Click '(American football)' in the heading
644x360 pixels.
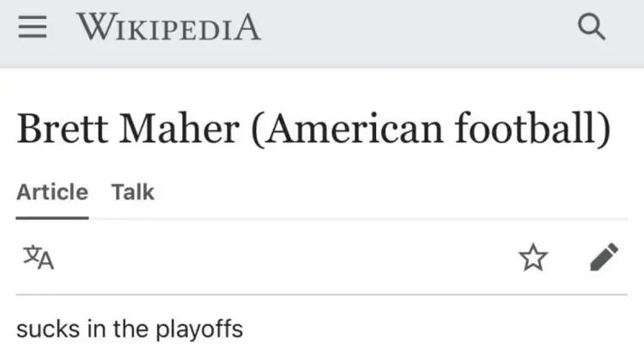pyautogui.click(x=431, y=129)
